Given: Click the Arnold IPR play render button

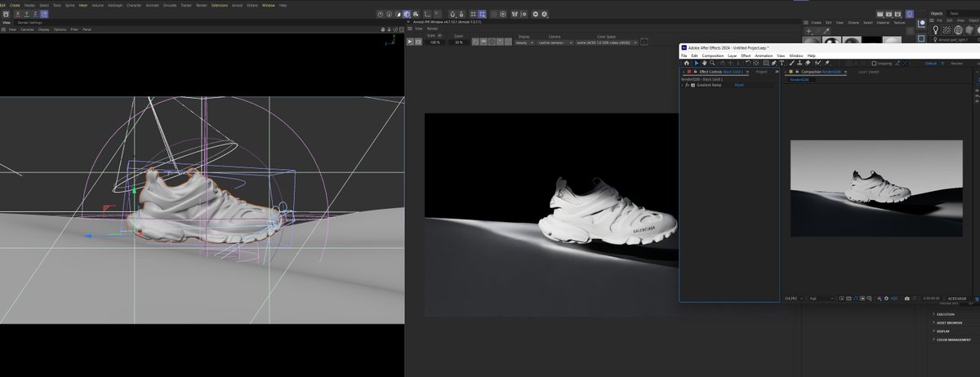Looking at the screenshot, I should [410, 42].
